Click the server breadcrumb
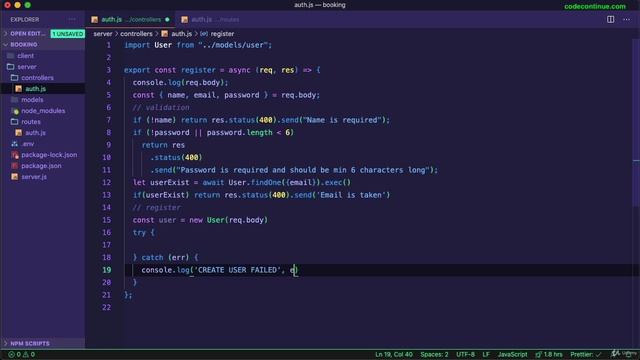 pyautogui.click(x=102, y=34)
